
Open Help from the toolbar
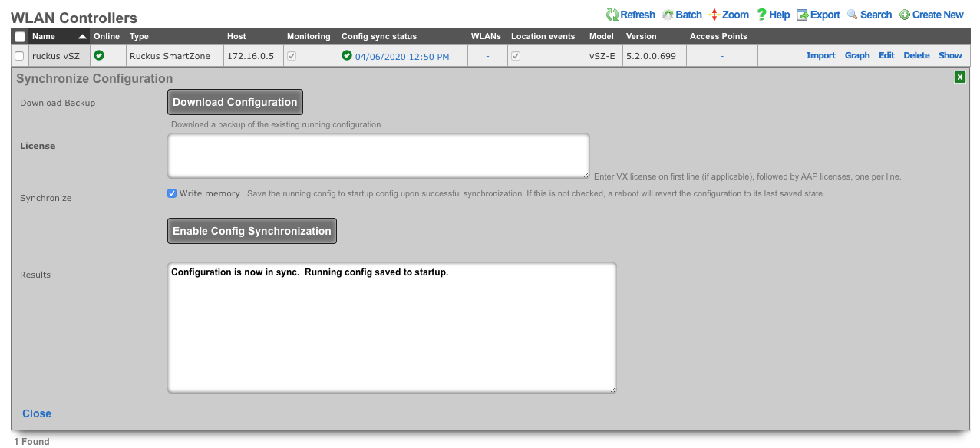(x=761, y=15)
